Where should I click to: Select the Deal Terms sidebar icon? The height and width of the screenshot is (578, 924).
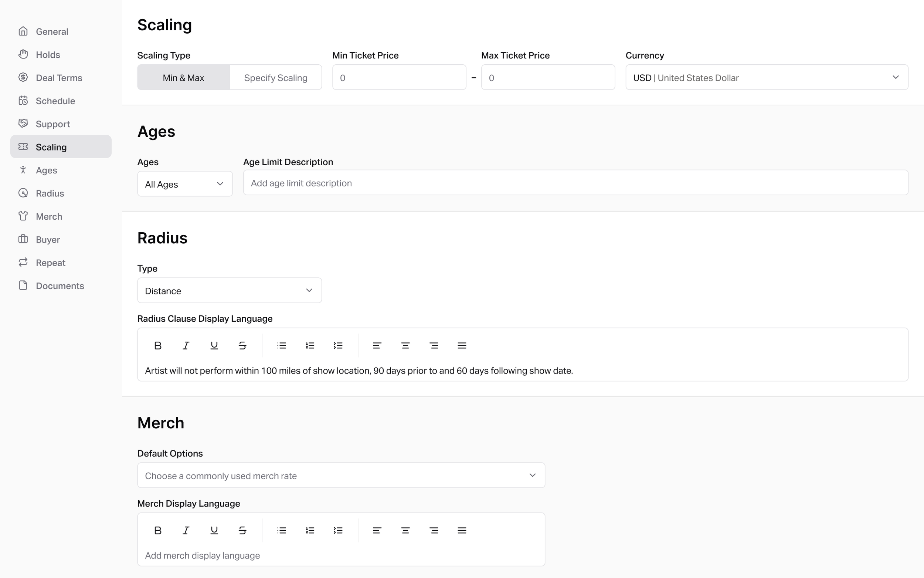[x=23, y=77]
